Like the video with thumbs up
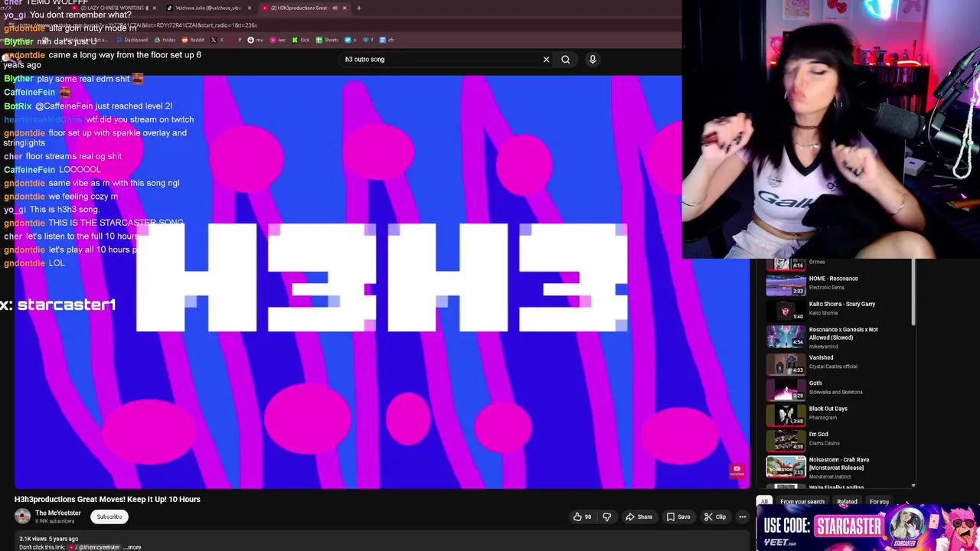 pyautogui.click(x=582, y=517)
